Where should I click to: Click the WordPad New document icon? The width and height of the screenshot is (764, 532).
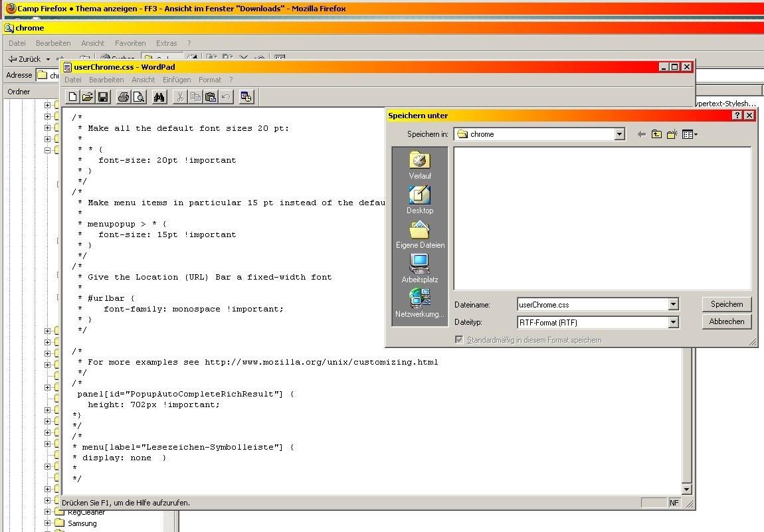pos(73,97)
